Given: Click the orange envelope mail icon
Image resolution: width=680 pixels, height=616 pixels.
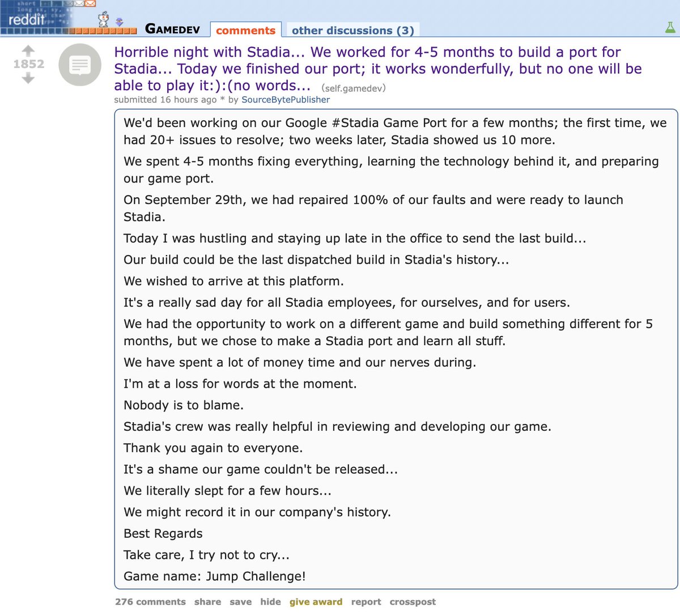Looking at the screenshot, I should [x=90, y=3].
